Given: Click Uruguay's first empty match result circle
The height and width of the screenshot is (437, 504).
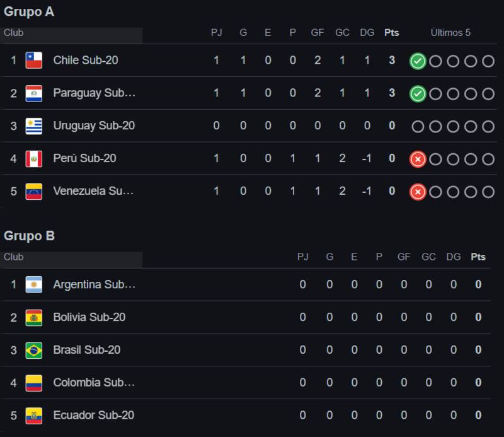Looking at the screenshot, I should click(x=418, y=126).
